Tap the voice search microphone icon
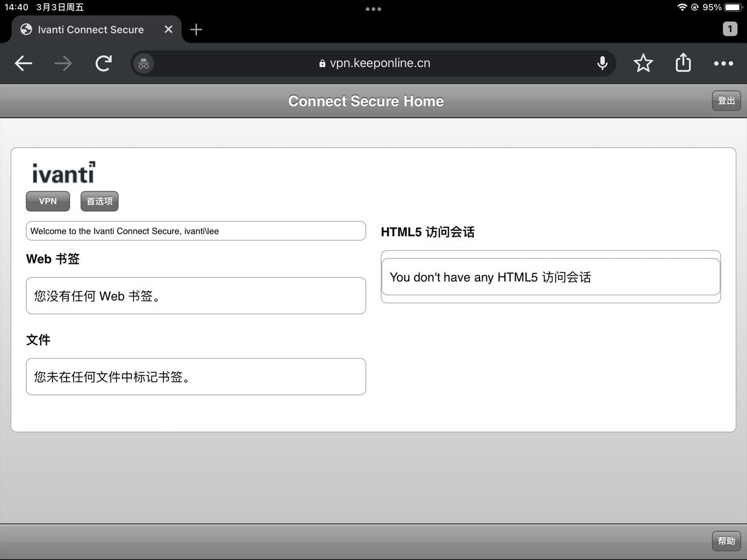This screenshot has height=560, width=747. pos(602,63)
